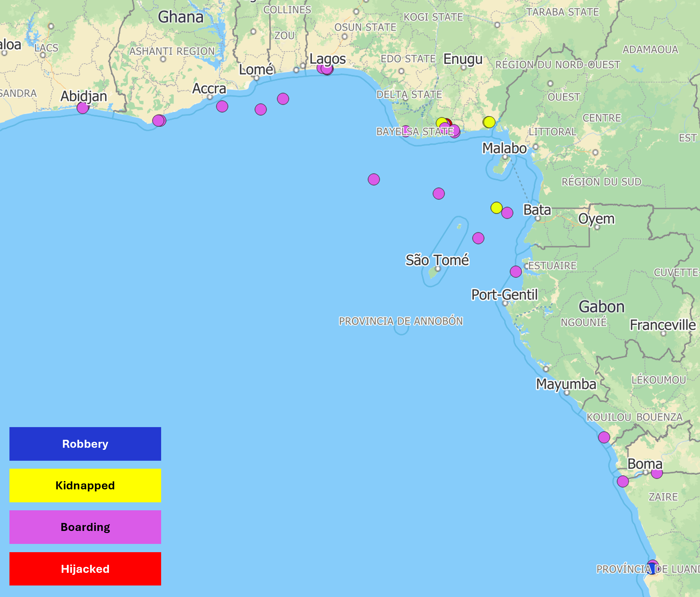Viewport: 700px width, 597px height.
Task: Click the boarding marker beside Estuaire label
Action: tap(516, 271)
